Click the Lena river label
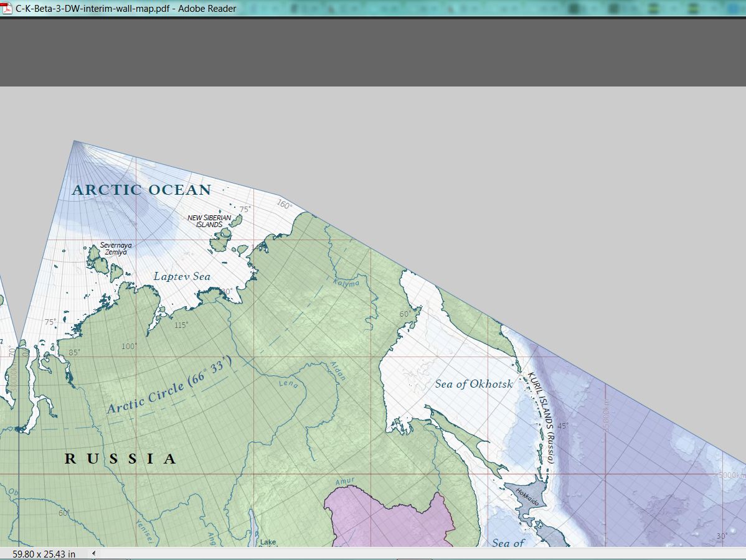The image size is (746, 560). click(288, 383)
